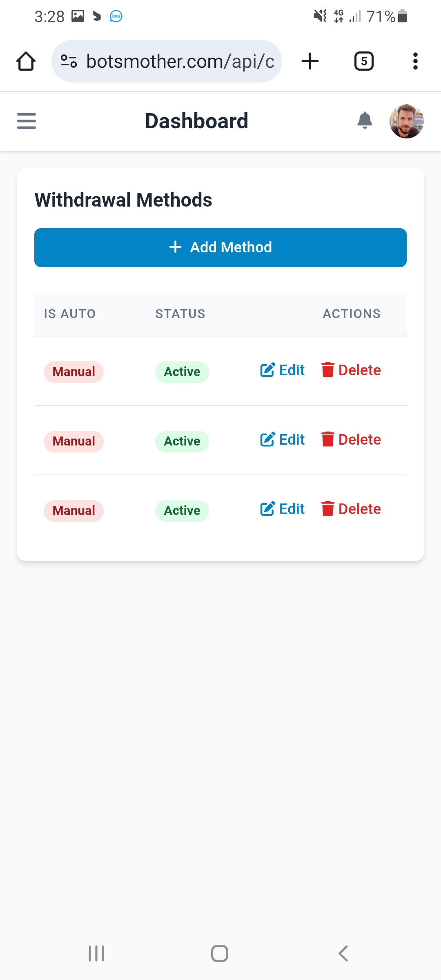Click the Add Method button
This screenshot has height=980, width=441.
[220, 247]
